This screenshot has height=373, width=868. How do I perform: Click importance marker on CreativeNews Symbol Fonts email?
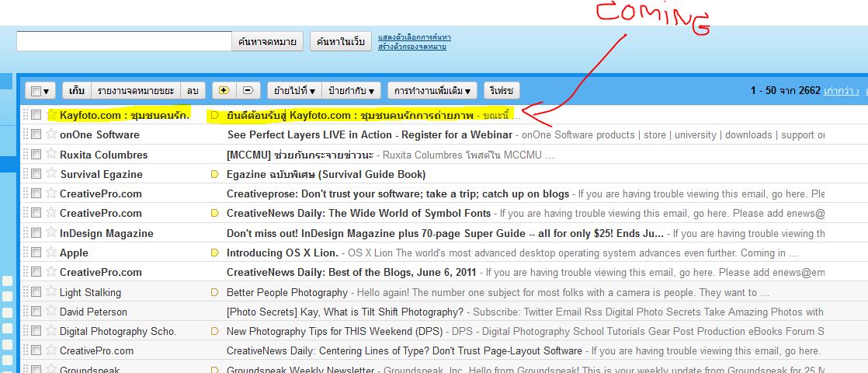(x=215, y=214)
